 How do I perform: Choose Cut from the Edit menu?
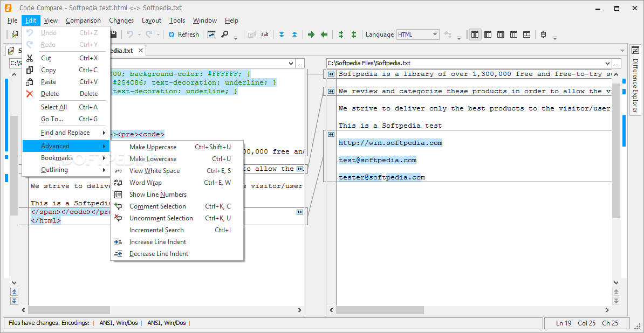[66, 58]
